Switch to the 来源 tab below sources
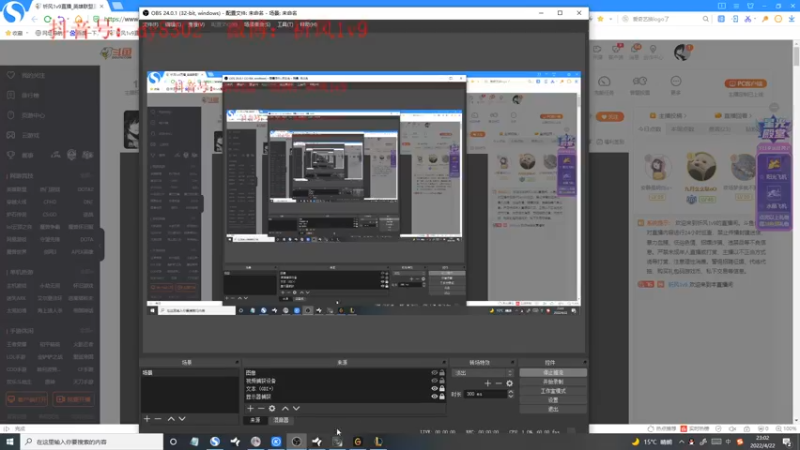 pos(255,420)
